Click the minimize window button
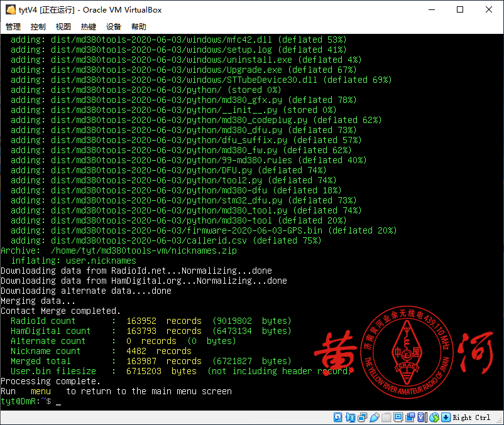This screenshot has width=504, height=425. tap(432, 9)
